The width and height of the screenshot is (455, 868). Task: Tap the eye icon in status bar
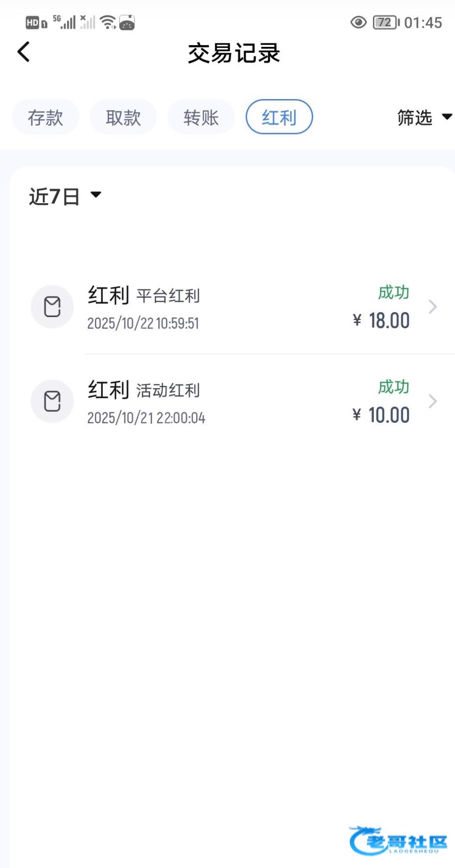[358, 22]
